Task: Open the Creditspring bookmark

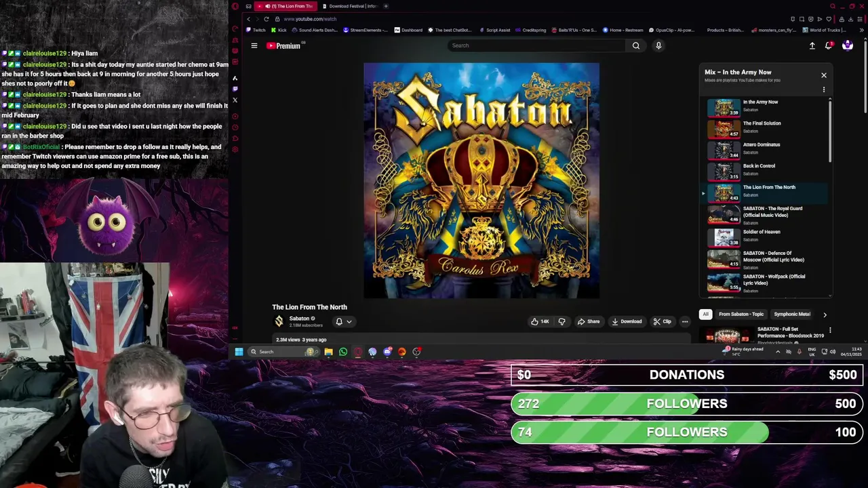Action: (x=531, y=30)
